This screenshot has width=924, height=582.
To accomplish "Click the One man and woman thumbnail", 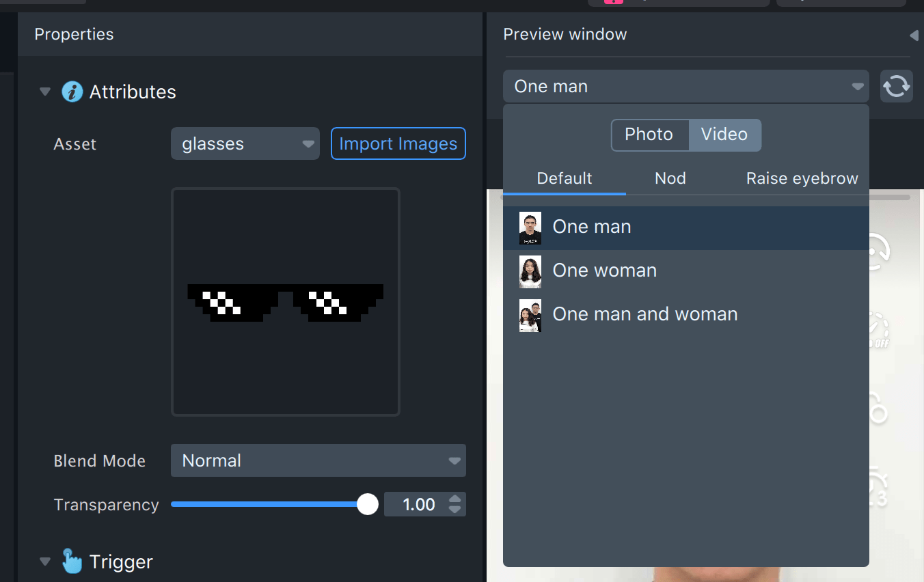I will 530,315.
